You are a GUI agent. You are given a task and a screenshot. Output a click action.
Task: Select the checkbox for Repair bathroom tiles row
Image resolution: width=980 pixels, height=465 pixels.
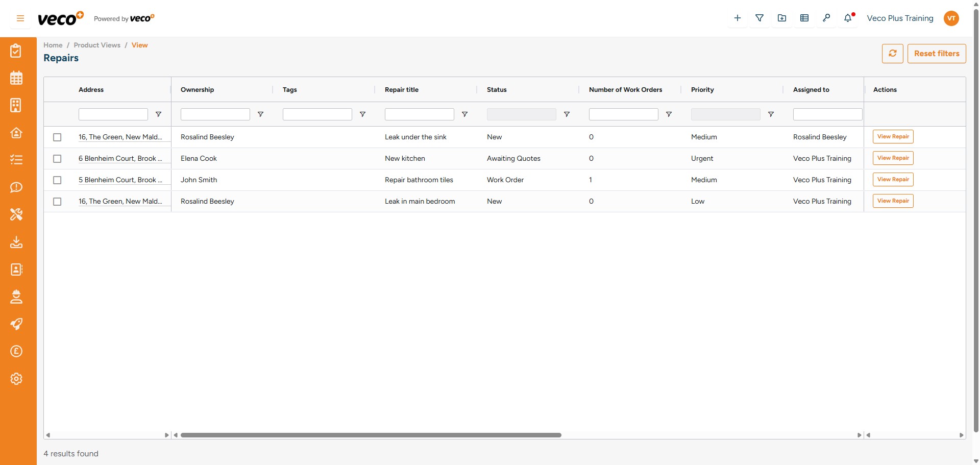57,180
